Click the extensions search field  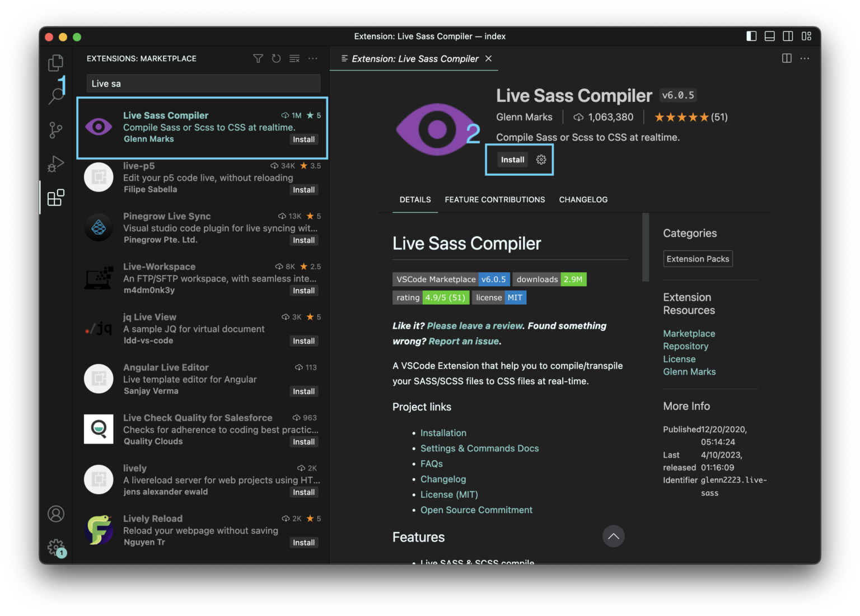click(203, 83)
